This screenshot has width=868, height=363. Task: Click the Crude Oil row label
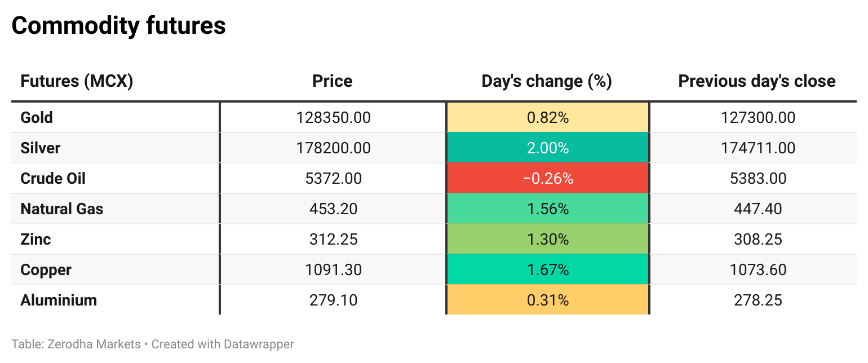pos(53,179)
